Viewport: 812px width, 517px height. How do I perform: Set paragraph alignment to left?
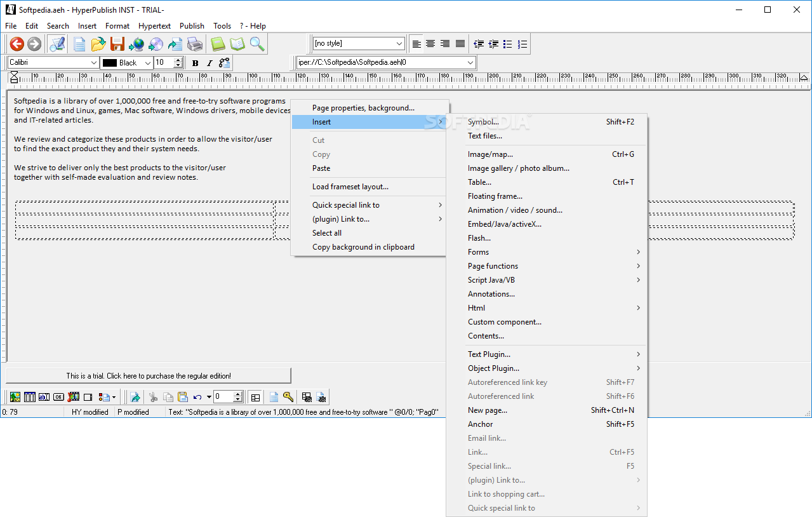click(416, 44)
